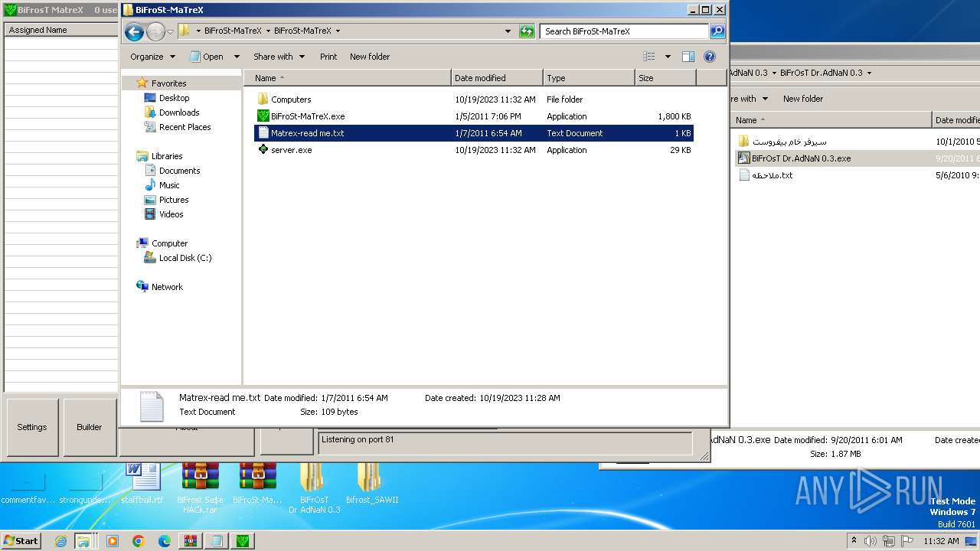The image size is (980, 551).
Task: Click the volume speaker tray icon
Action: pos(871,541)
